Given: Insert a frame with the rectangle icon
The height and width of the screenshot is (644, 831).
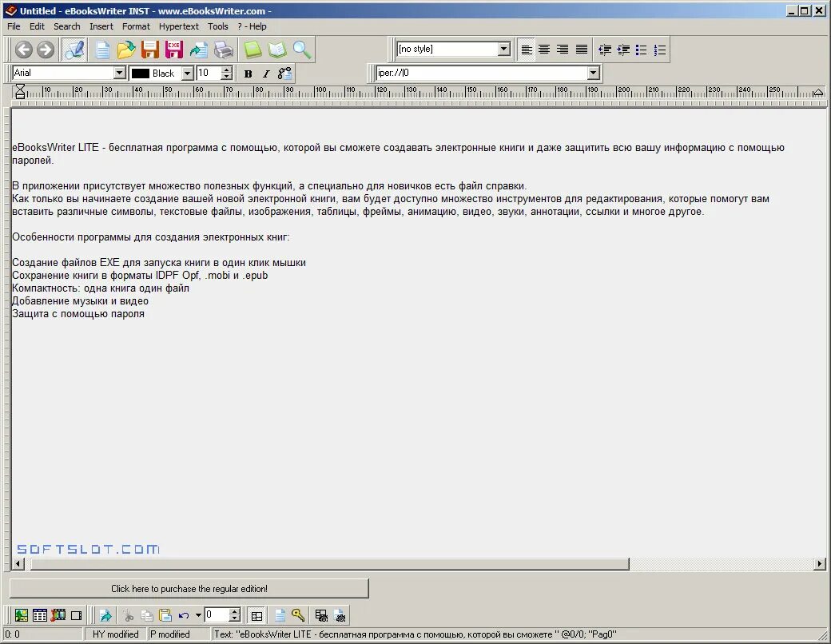Looking at the screenshot, I should pos(77,615).
